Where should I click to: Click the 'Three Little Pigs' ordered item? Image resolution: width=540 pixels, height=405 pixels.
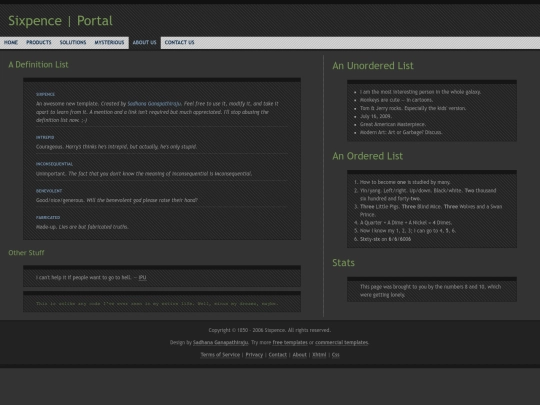click(431, 210)
